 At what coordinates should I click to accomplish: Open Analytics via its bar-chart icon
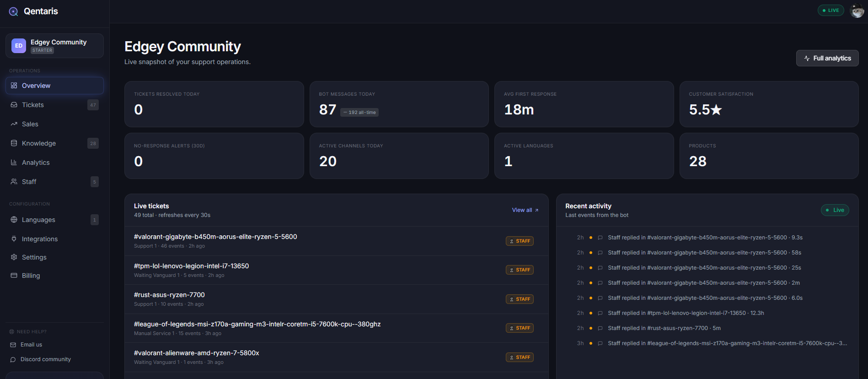tap(14, 162)
